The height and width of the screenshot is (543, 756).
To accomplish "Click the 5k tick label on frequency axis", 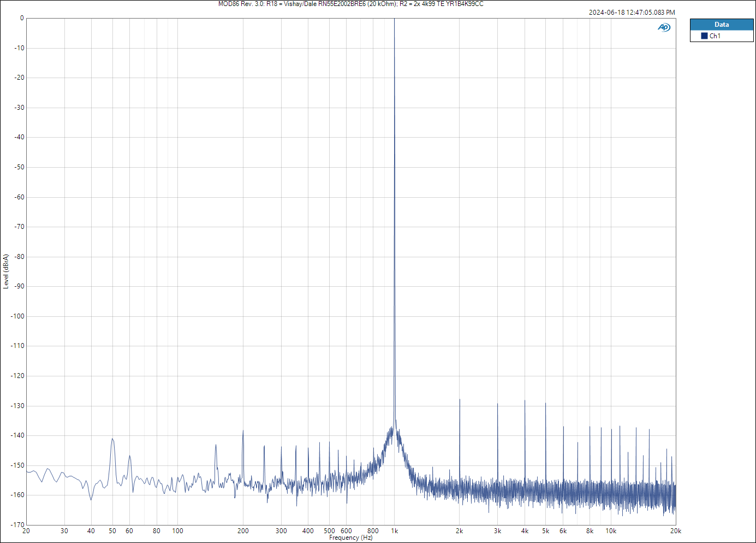I will 546,531.
